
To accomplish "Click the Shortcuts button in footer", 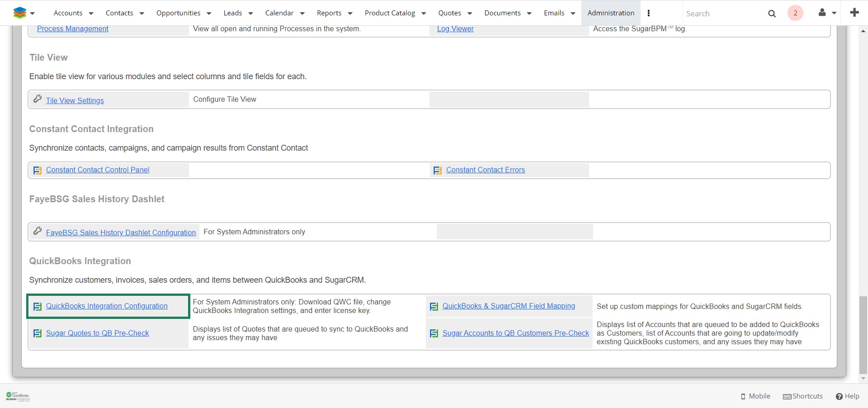I will (803, 396).
